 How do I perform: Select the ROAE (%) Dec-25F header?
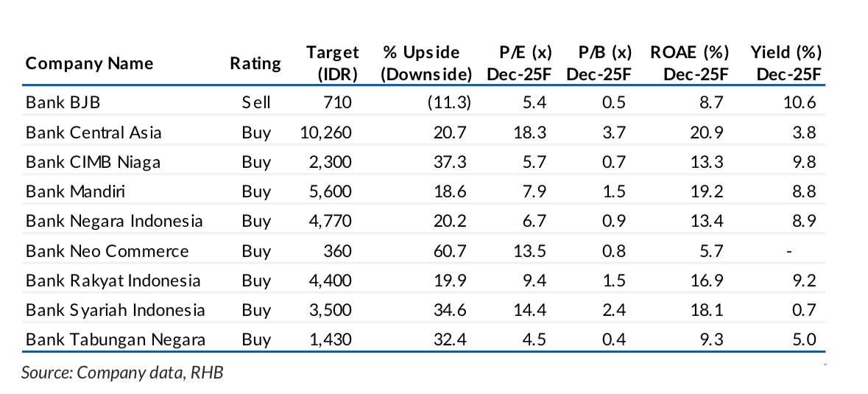[x=689, y=63]
